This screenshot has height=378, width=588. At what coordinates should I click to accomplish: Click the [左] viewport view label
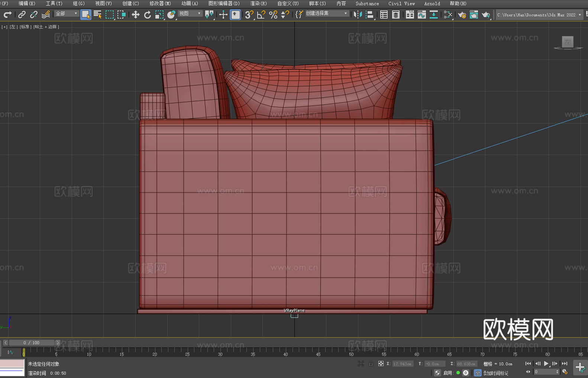click(13, 27)
